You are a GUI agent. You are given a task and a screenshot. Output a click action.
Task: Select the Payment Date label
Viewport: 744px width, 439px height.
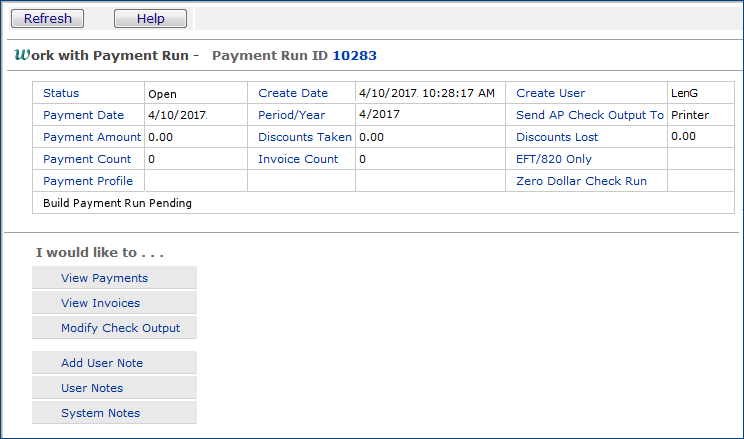83,115
